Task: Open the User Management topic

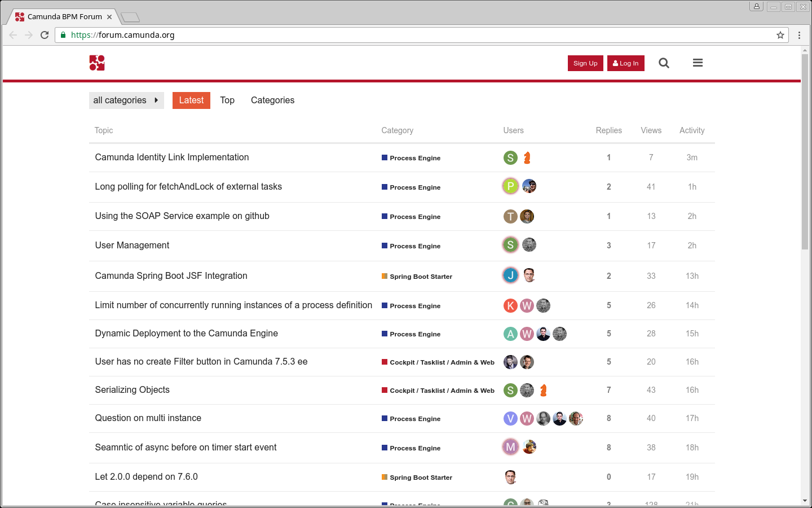Action: (x=132, y=246)
